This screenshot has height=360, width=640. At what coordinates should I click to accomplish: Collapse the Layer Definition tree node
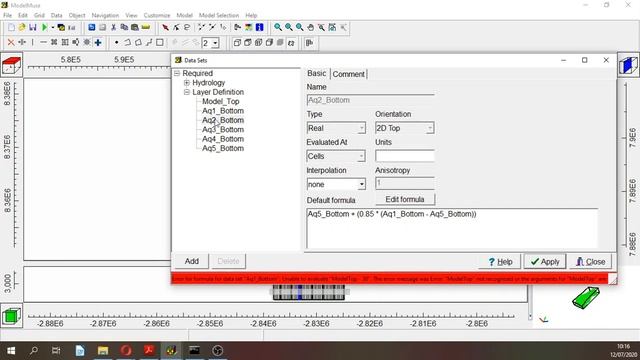tap(187, 92)
